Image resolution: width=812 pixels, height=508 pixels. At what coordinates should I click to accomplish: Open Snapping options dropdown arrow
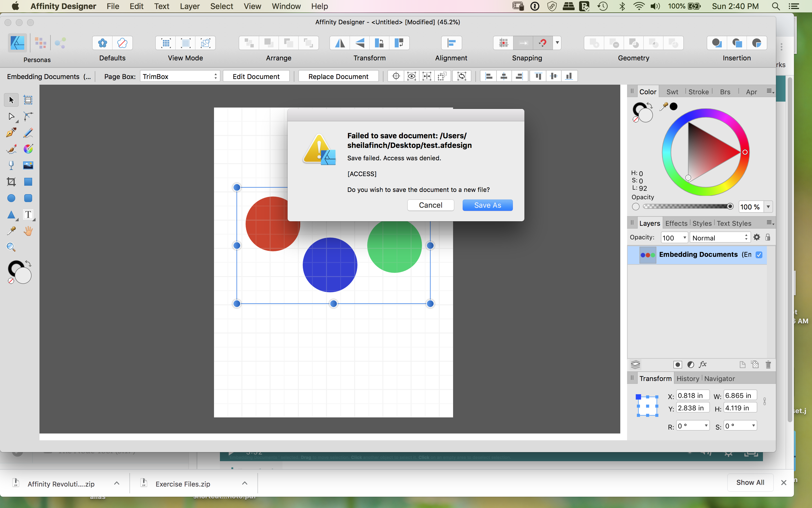[x=557, y=43]
